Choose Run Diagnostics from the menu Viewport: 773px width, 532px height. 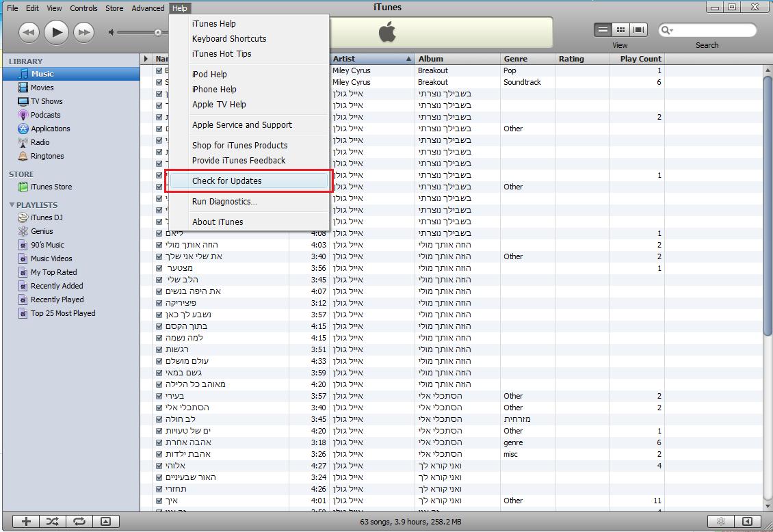coord(224,202)
